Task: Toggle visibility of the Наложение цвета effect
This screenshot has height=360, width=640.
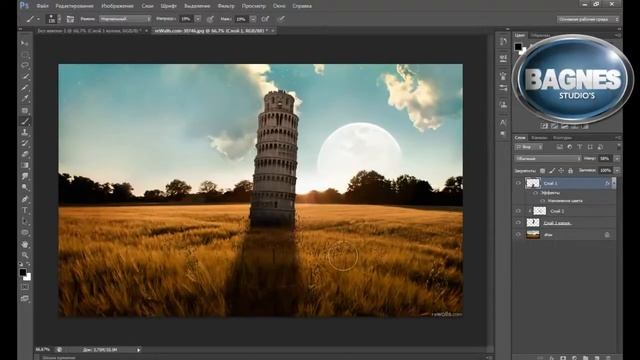Action: click(542, 201)
